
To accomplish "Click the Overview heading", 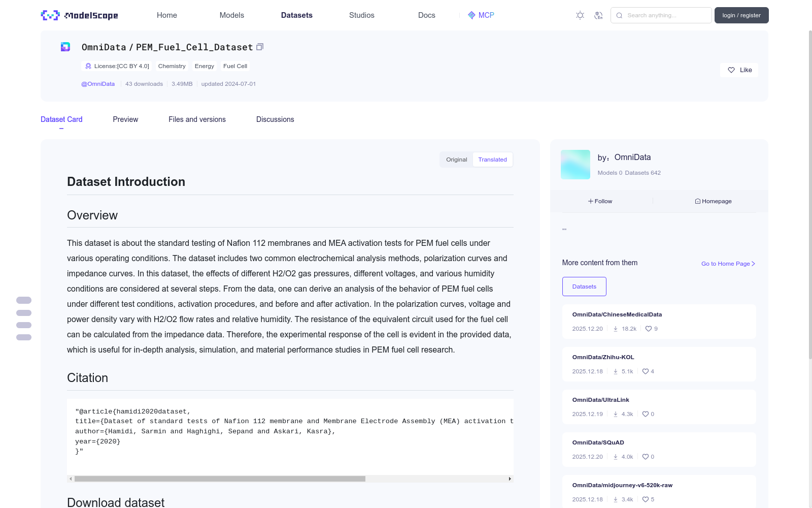I will [92, 215].
